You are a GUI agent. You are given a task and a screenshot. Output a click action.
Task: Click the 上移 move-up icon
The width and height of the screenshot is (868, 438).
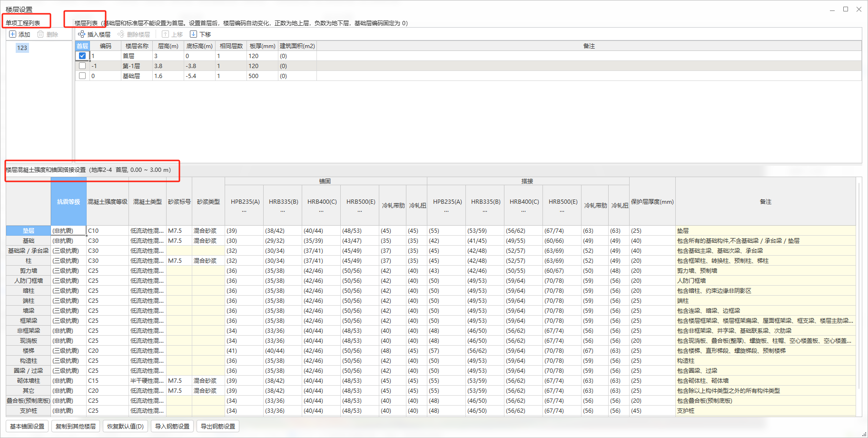point(165,34)
